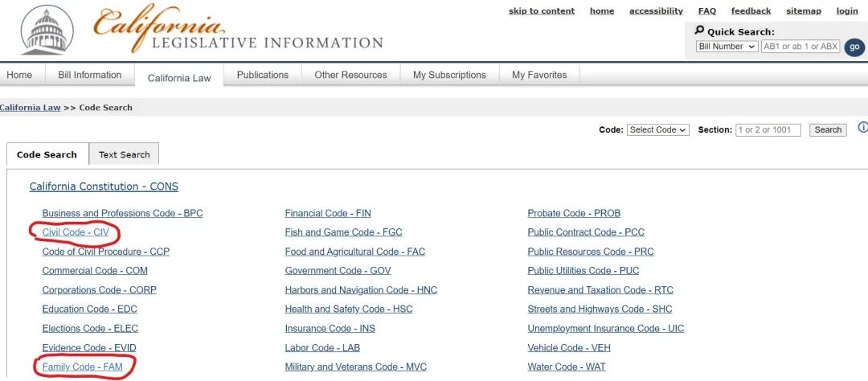Screen dimensions: 868x381
Task: Click the home link in top bar
Action: coord(602,11)
